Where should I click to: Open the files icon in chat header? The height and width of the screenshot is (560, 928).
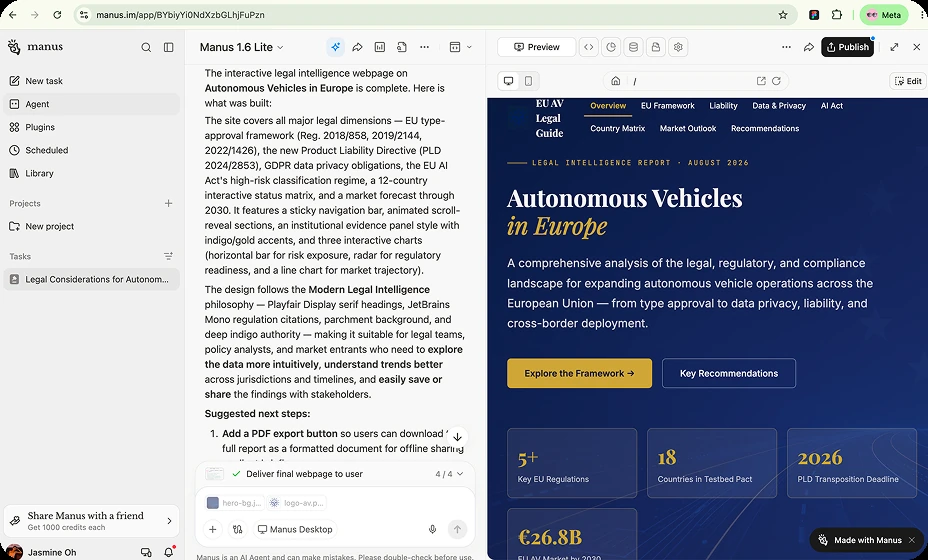[402, 47]
